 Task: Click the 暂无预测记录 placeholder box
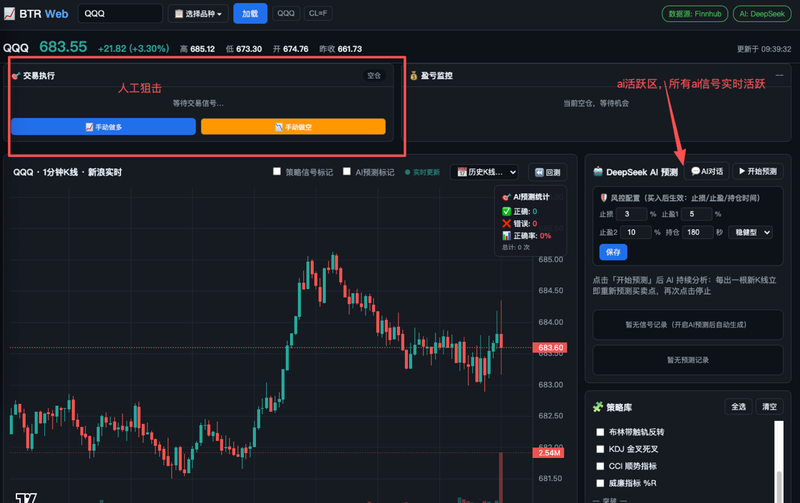[687, 360]
